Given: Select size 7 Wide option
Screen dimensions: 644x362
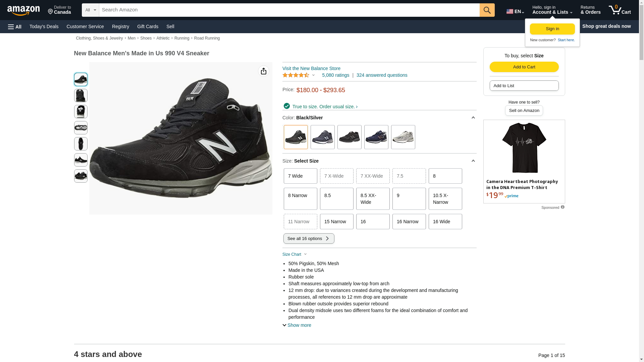Looking at the screenshot, I should (300, 176).
